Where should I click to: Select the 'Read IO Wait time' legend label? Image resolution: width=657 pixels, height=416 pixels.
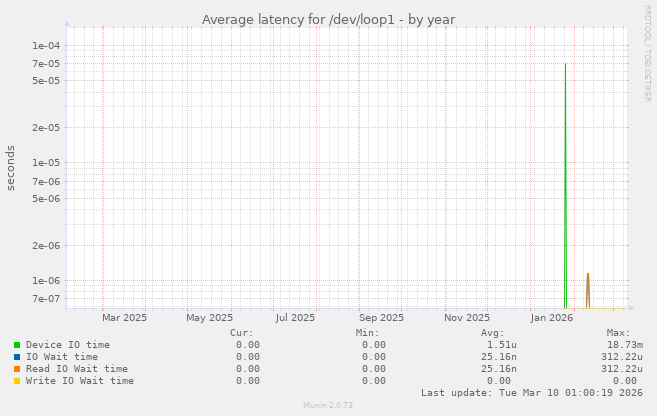pyautogui.click(x=77, y=369)
